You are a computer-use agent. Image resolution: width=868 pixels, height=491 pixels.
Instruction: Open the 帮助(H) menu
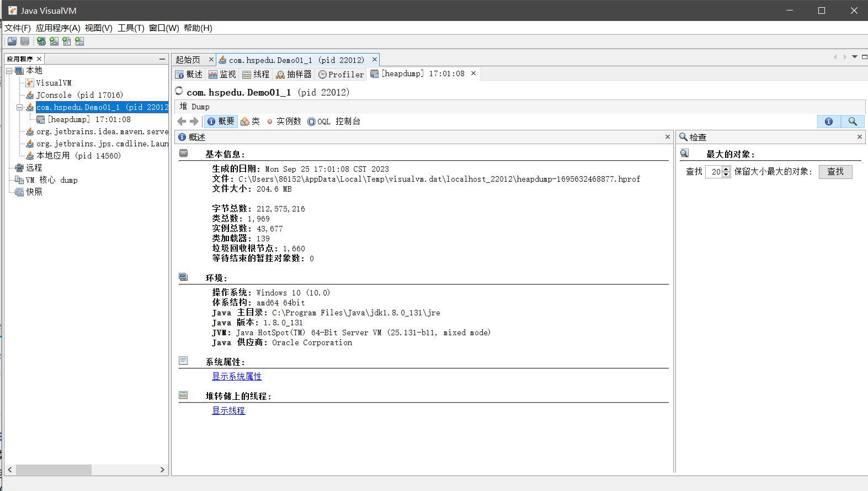(198, 28)
